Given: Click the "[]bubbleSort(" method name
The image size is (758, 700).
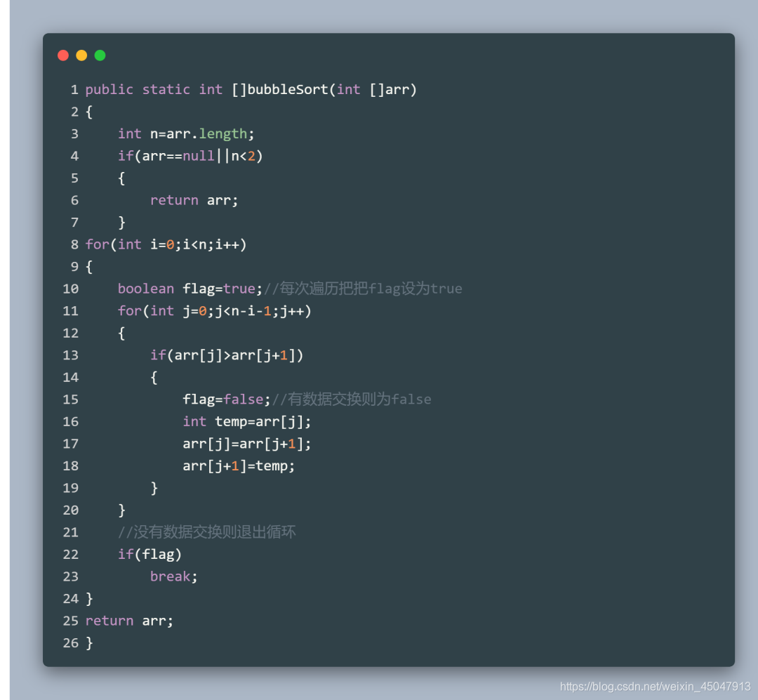Looking at the screenshot, I should (x=284, y=89).
